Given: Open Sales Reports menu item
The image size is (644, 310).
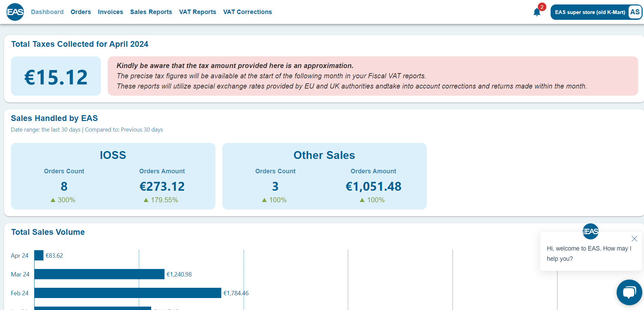Looking at the screenshot, I should click(x=151, y=12).
